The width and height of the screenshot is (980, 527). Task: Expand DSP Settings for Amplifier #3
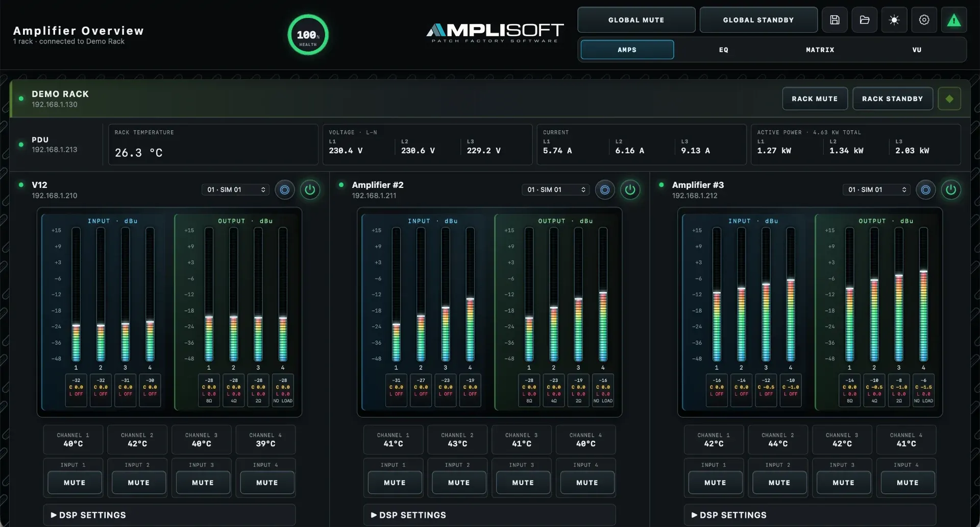tap(810, 515)
